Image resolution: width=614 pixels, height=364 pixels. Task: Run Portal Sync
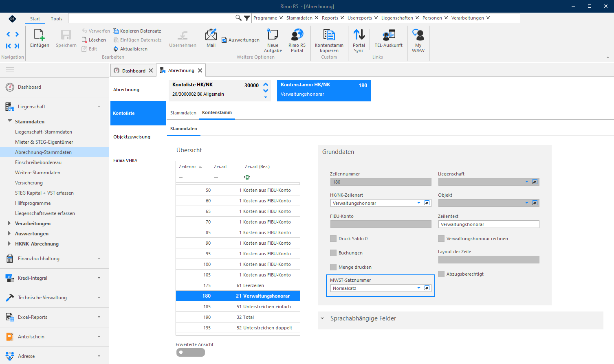pyautogui.click(x=359, y=41)
